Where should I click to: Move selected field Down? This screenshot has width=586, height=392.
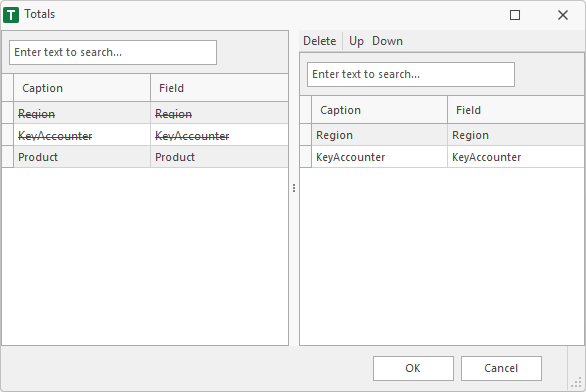tap(388, 41)
